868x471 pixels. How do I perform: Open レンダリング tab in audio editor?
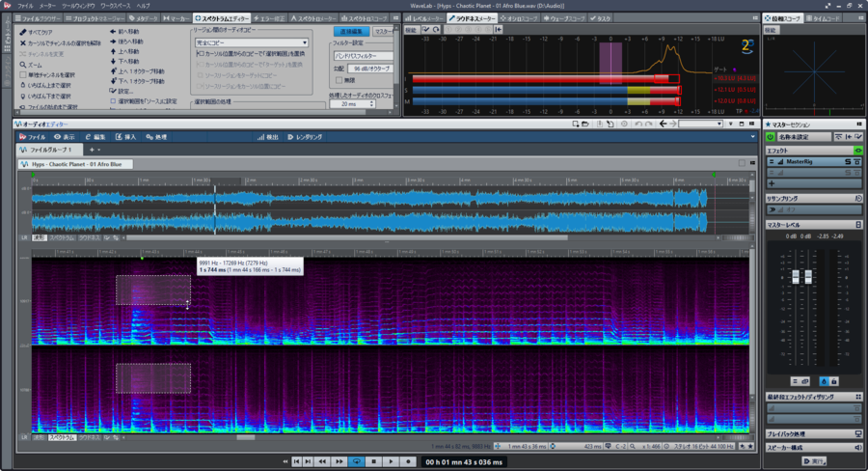click(x=305, y=137)
